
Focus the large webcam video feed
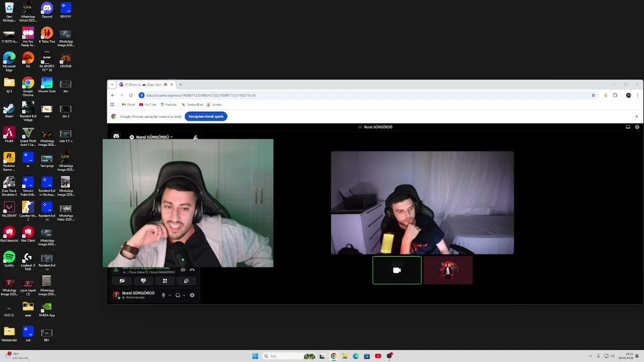pyautogui.click(x=422, y=203)
